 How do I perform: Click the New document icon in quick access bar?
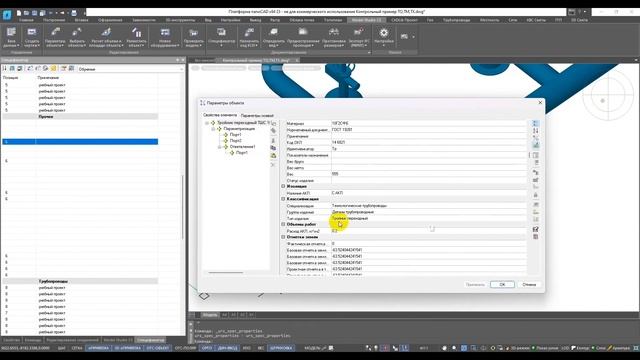[19, 13]
